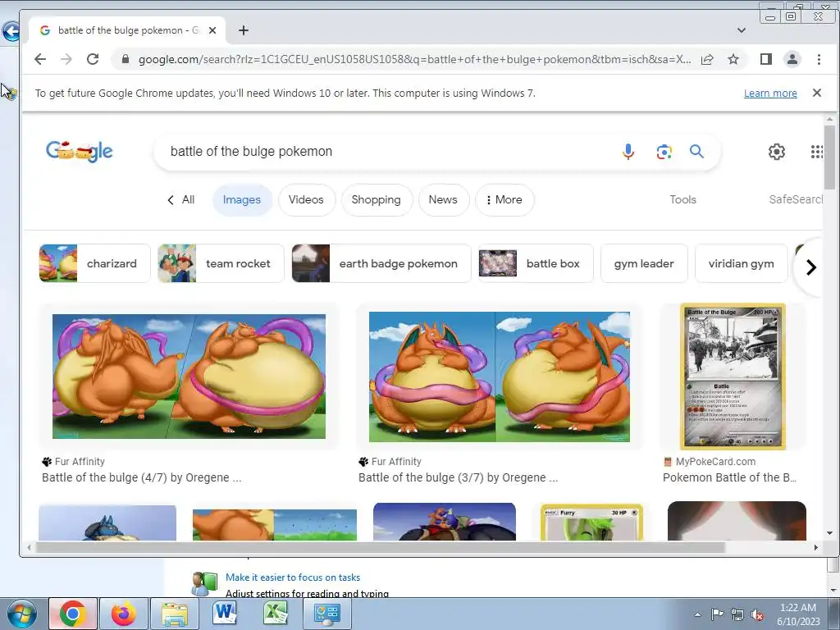Click the page vertical scrollbar thumb
840x630 pixels.
[830, 157]
